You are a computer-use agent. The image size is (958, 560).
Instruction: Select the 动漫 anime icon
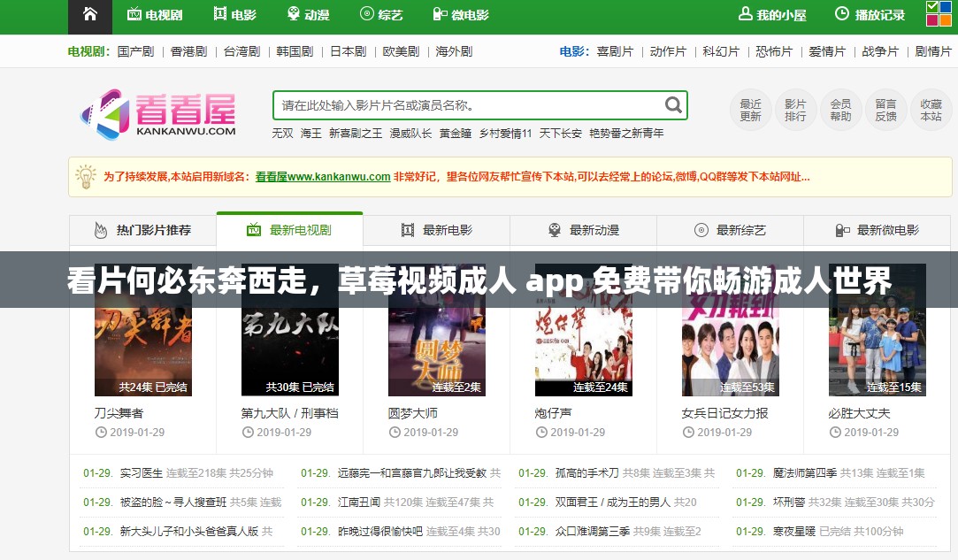click(x=292, y=13)
